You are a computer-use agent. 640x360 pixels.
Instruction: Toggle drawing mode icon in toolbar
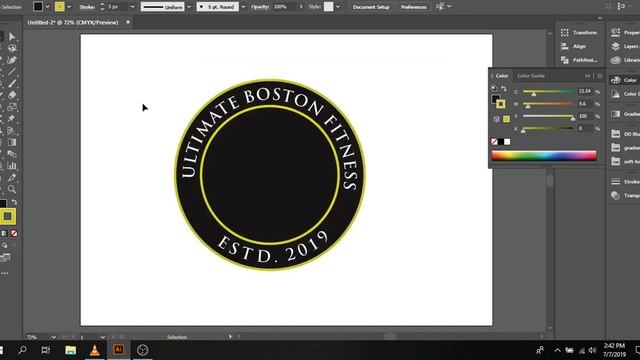(x=4, y=246)
